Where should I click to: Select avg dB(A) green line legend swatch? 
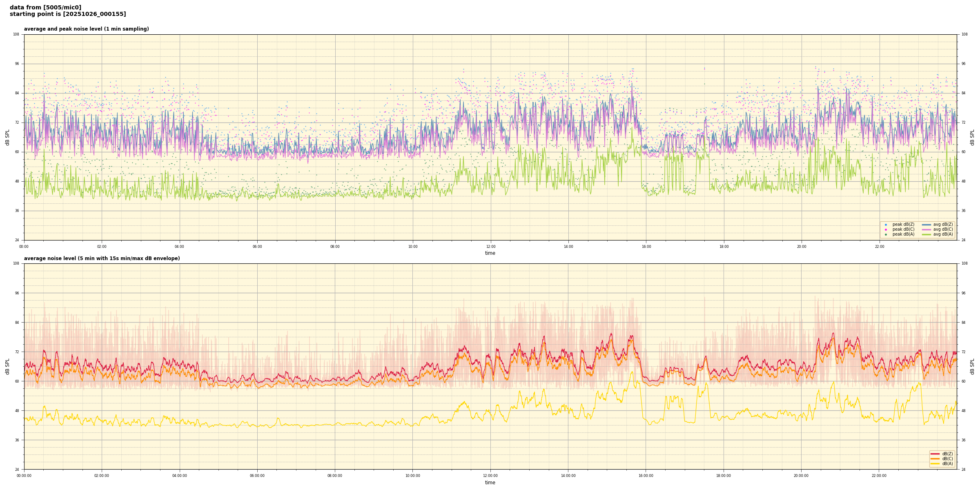click(x=927, y=234)
